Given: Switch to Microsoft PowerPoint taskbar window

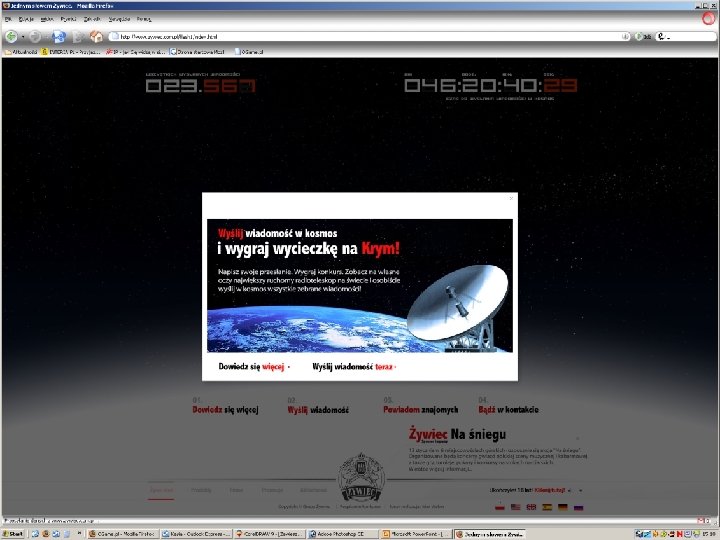Looking at the screenshot, I should 416,534.
